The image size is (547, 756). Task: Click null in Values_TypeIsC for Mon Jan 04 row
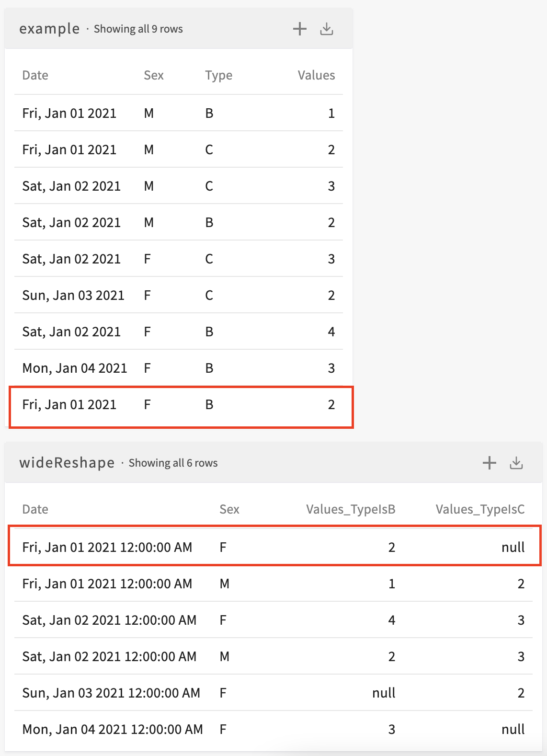click(513, 730)
